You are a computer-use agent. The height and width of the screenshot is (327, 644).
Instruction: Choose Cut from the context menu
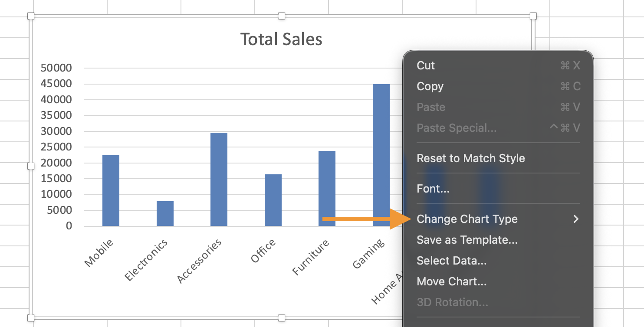click(426, 65)
